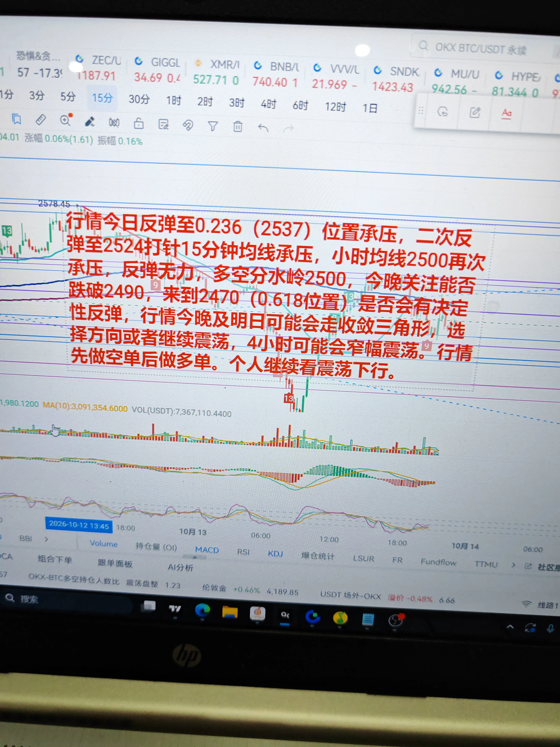This screenshot has height=747, width=560.
Task: Enable the 持仓量 (OI) indicator
Action: [x=156, y=547]
